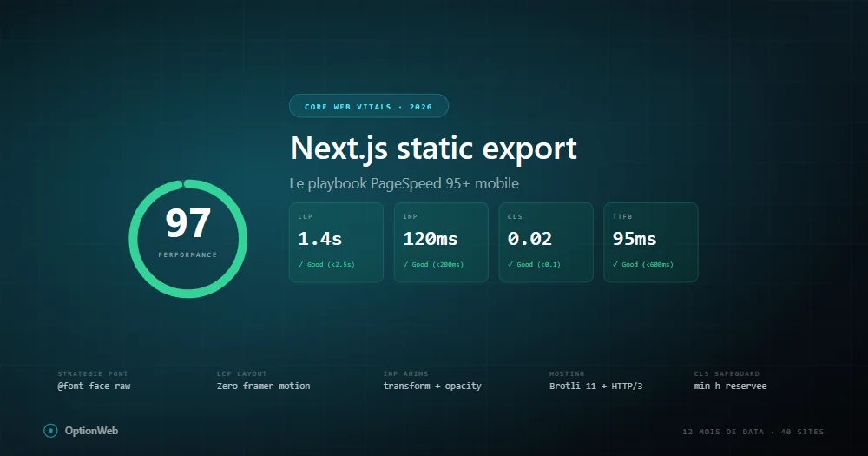Open the LCP 1.4s metric card
The width and height of the screenshot is (868, 456).
pos(336,242)
